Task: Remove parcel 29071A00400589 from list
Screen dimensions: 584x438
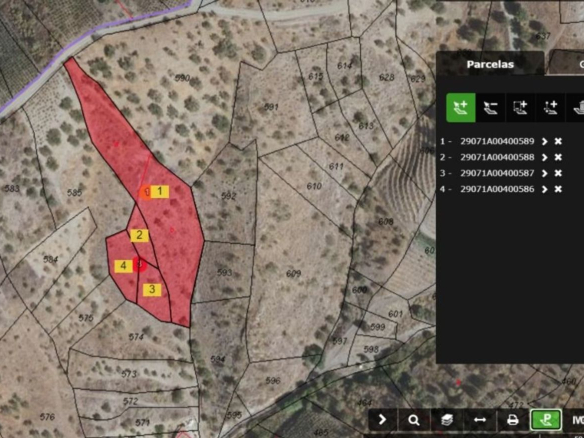Action: (558, 142)
